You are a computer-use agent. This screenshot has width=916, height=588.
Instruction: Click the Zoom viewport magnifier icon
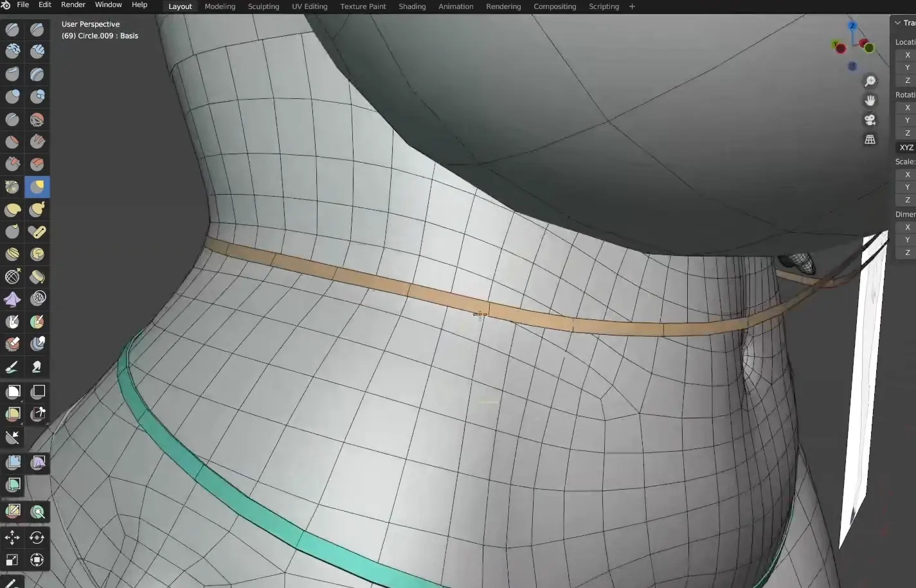click(x=870, y=81)
